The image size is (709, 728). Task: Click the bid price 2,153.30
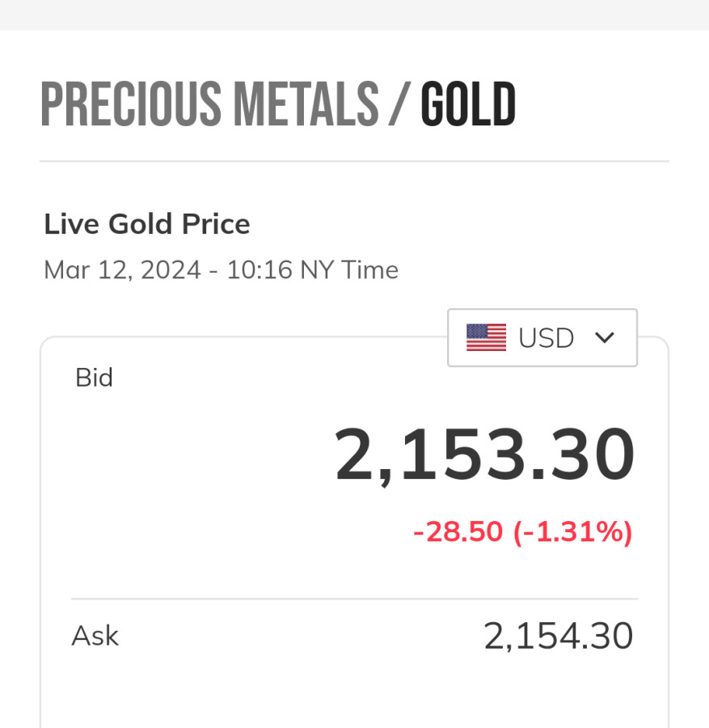pos(484,455)
